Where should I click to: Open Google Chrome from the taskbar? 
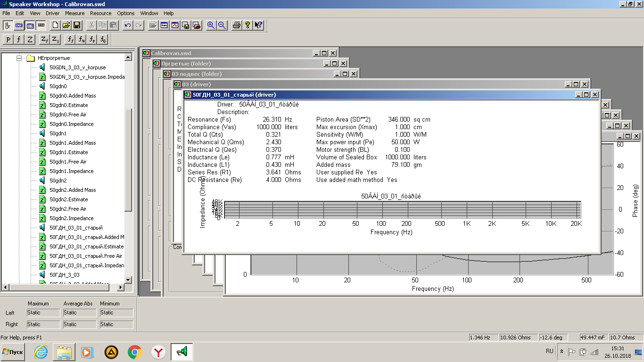coord(135,352)
